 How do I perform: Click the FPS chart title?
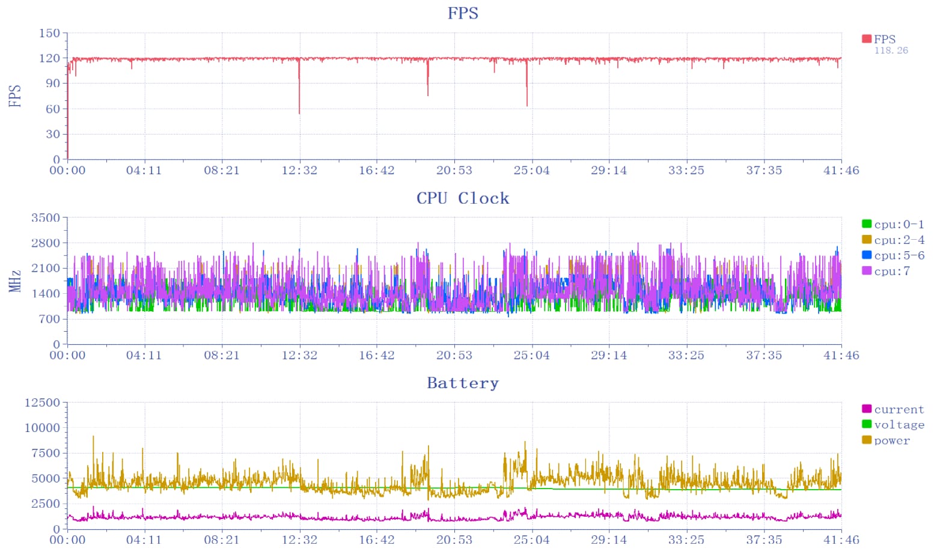[463, 13]
